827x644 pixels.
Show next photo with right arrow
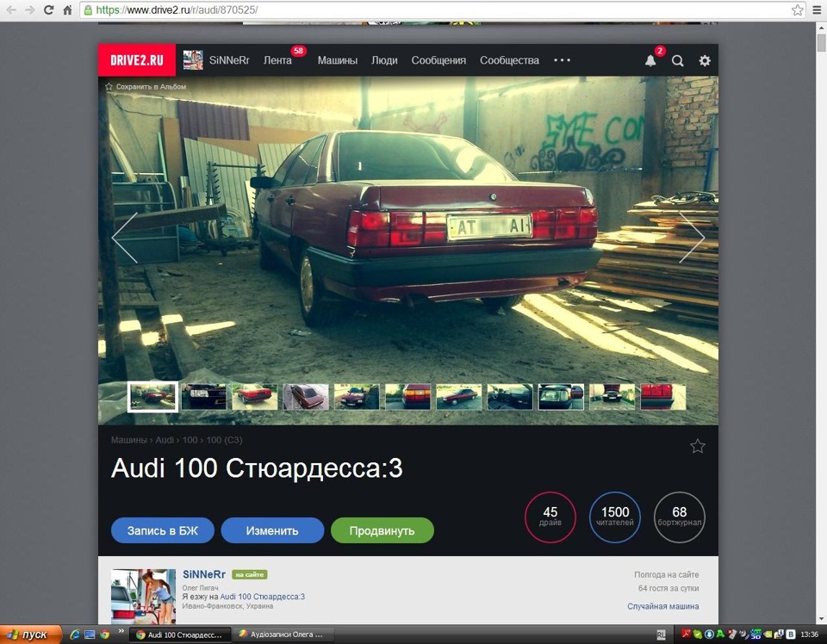point(692,238)
